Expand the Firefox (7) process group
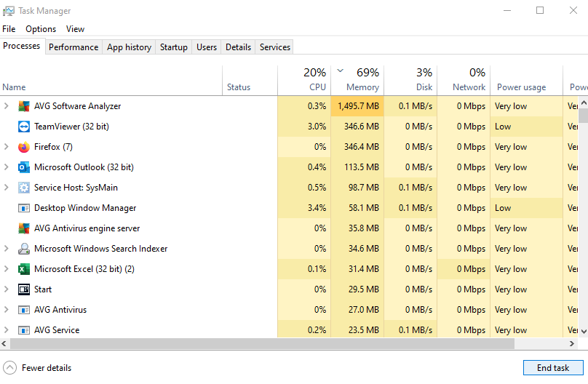 click(x=7, y=147)
